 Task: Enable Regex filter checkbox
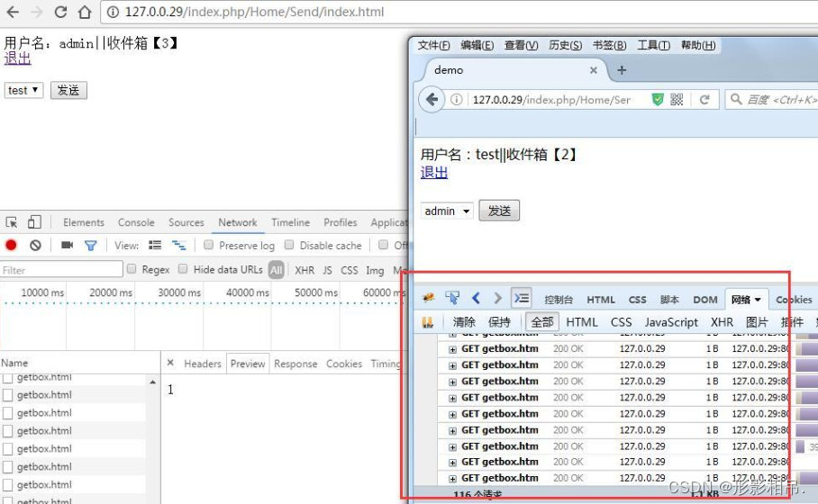click(x=132, y=269)
